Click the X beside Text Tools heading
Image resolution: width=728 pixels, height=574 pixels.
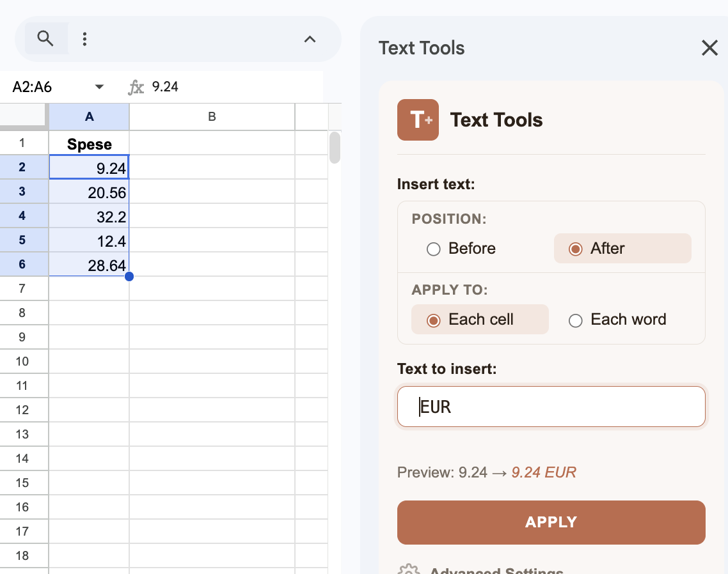[x=709, y=47]
